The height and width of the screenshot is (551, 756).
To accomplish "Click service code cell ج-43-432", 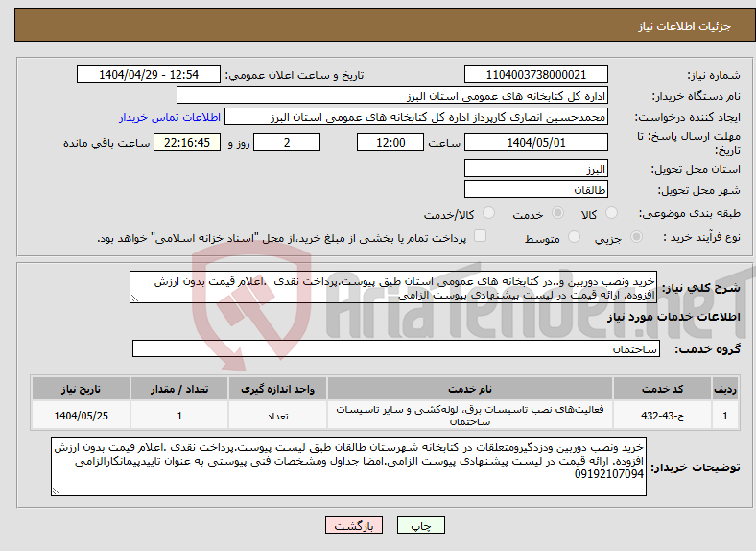I will 663,416.
